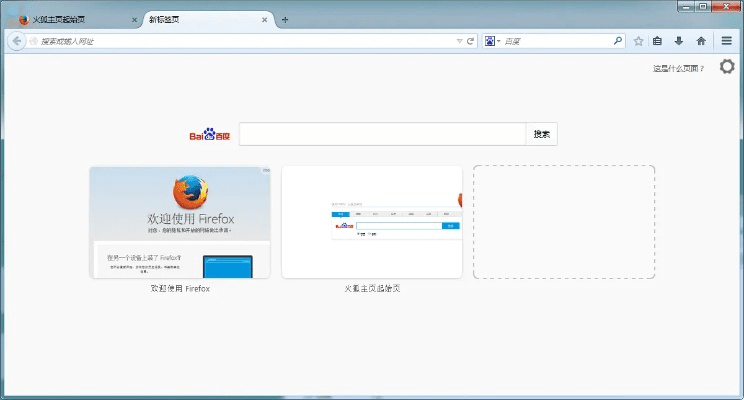Go back using the back arrow button

[x=17, y=41]
